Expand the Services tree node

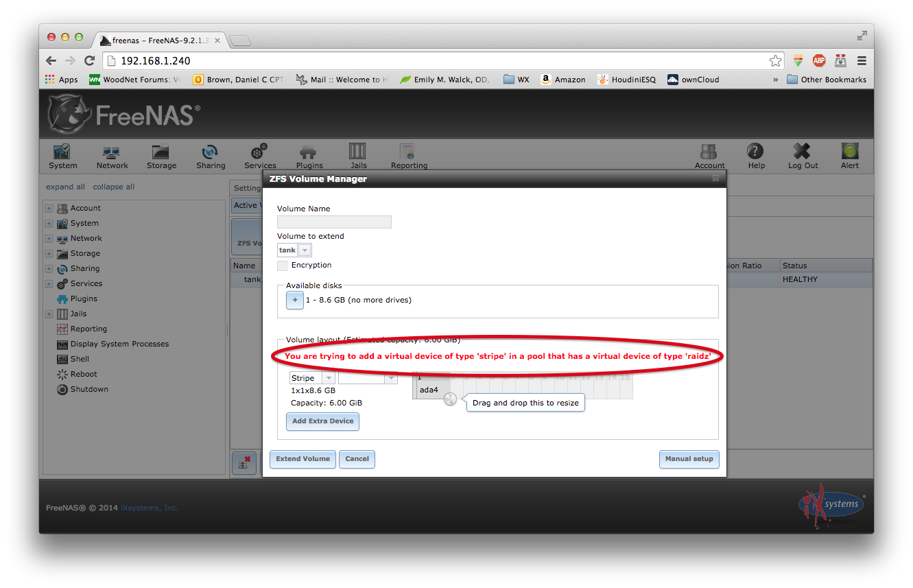coord(49,283)
